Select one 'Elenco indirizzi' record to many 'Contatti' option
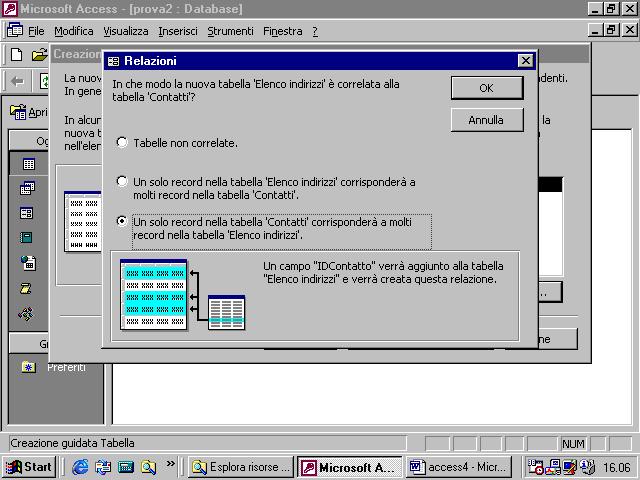The width and height of the screenshot is (640, 480). 122,181
